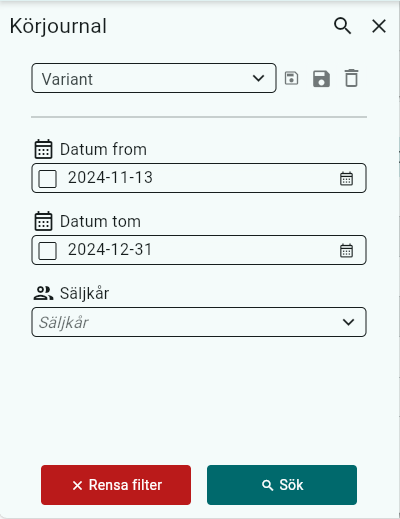Click the small outlined save variant icon
This screenshot has width=400, height=519.
pos(291,79)
